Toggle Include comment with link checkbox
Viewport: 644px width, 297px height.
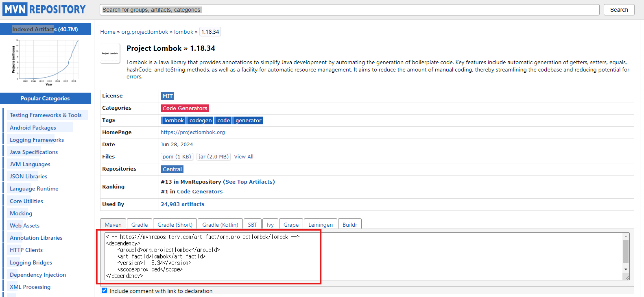pos(105,290)
